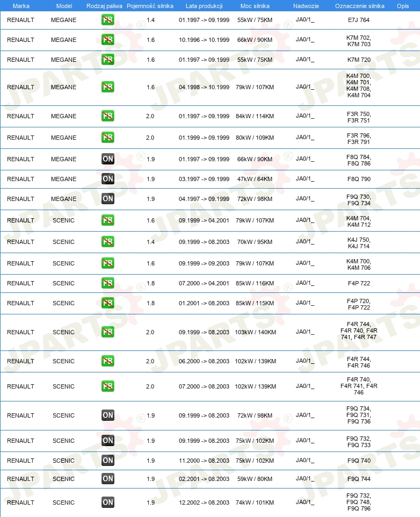Click the date range 12.2002 -> 08.2003
Viewport: 420px width, 517px height.
coord(204,502)
